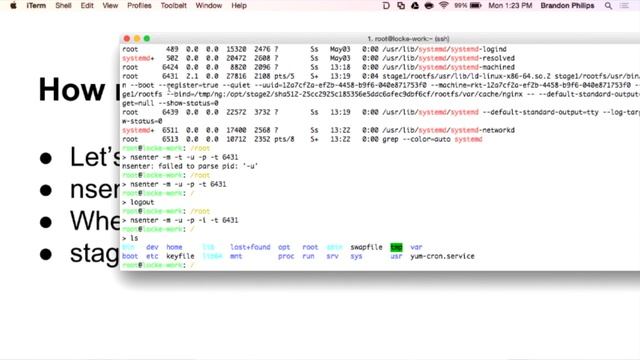Click the 'var' directory name
This screenshot has height=360, width=640.
(416, 247)
